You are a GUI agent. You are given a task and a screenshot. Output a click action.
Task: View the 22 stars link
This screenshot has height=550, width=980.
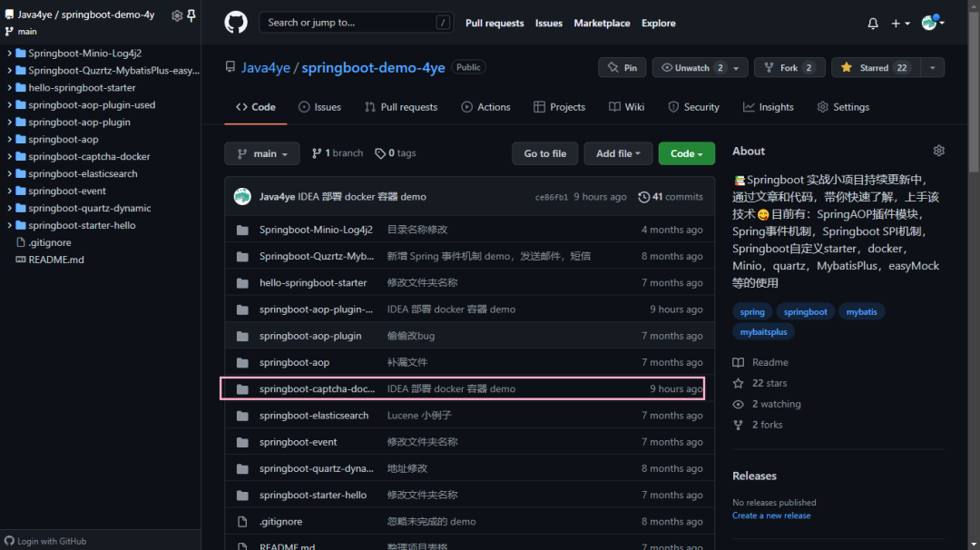click(760, 383)
